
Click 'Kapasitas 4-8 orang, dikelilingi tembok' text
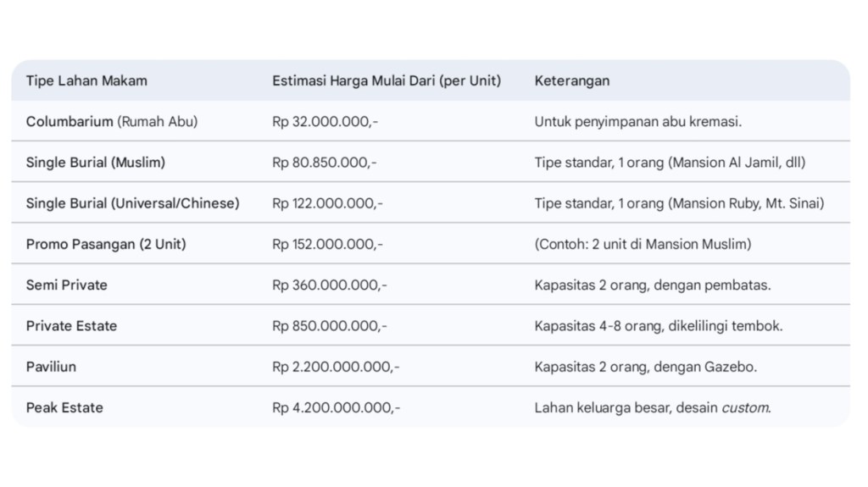658,326
